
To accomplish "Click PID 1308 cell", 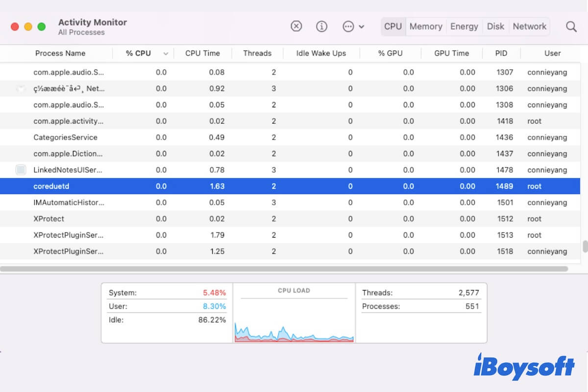I will click(505, 105).
